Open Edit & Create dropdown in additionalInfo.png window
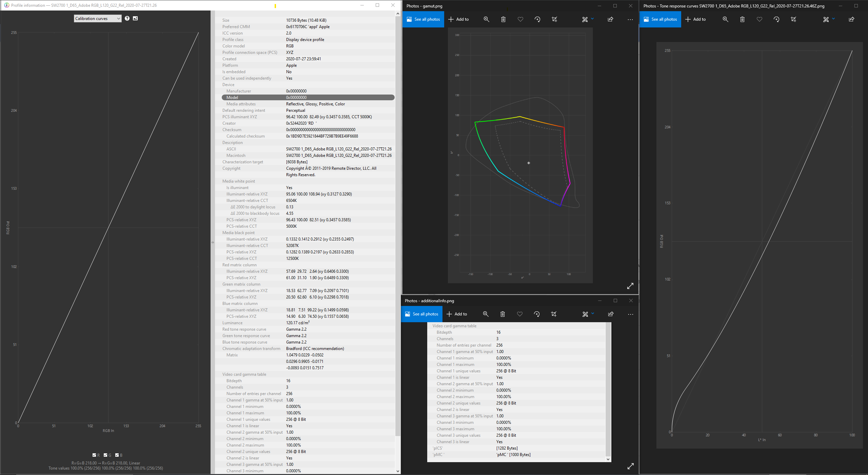 [592, 314]
